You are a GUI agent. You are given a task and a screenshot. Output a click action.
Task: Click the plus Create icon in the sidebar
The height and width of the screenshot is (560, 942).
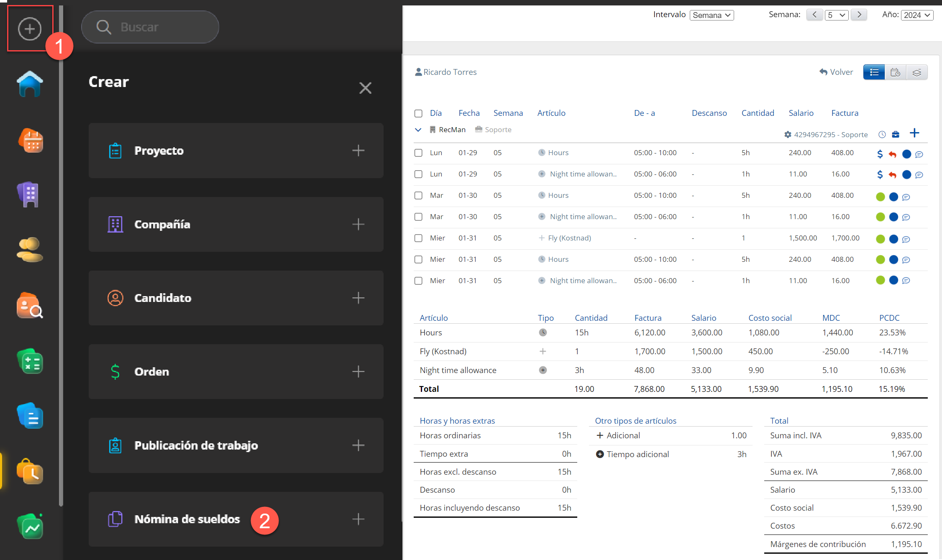coord(30,29)
